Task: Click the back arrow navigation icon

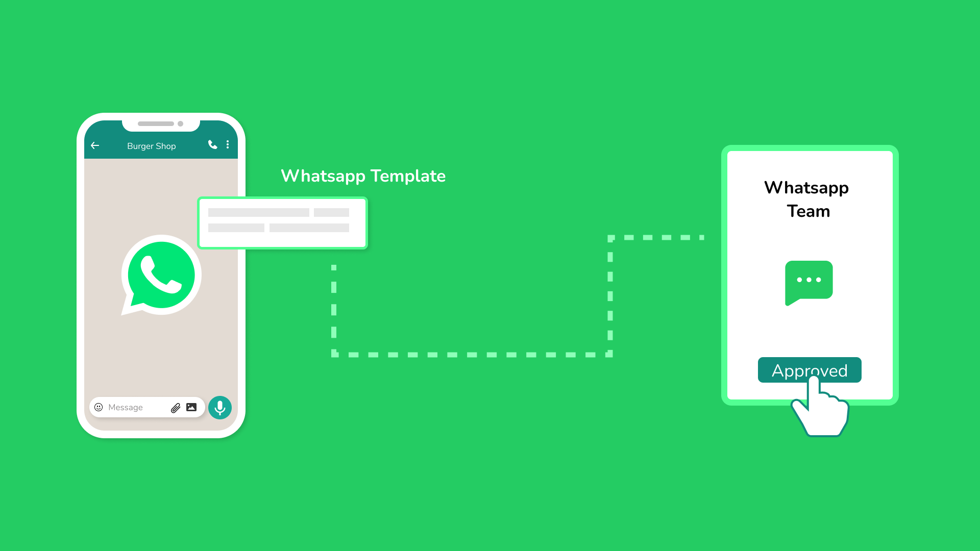Action: 95,145
